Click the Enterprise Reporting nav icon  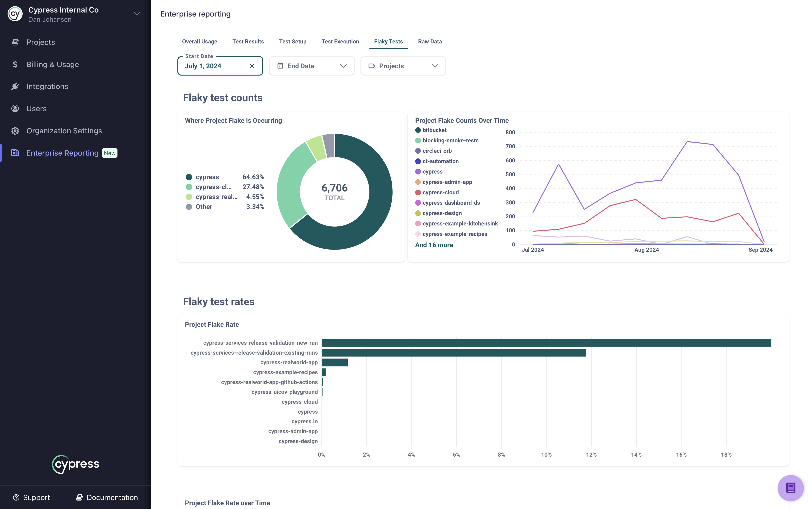coord(15,153)
